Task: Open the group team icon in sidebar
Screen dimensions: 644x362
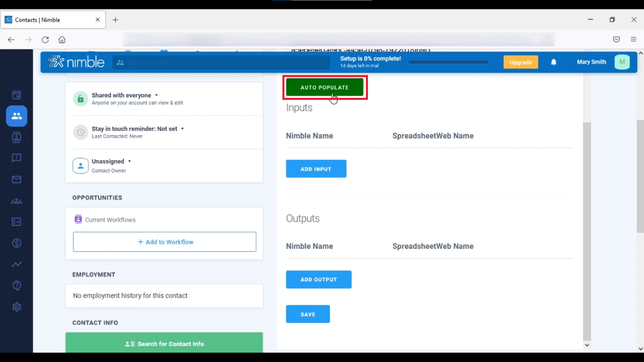Action: [x=16, y=201]
